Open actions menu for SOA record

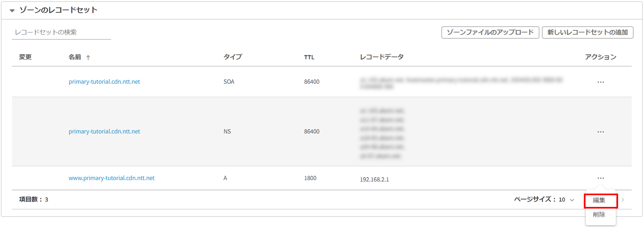coord(601,82)
